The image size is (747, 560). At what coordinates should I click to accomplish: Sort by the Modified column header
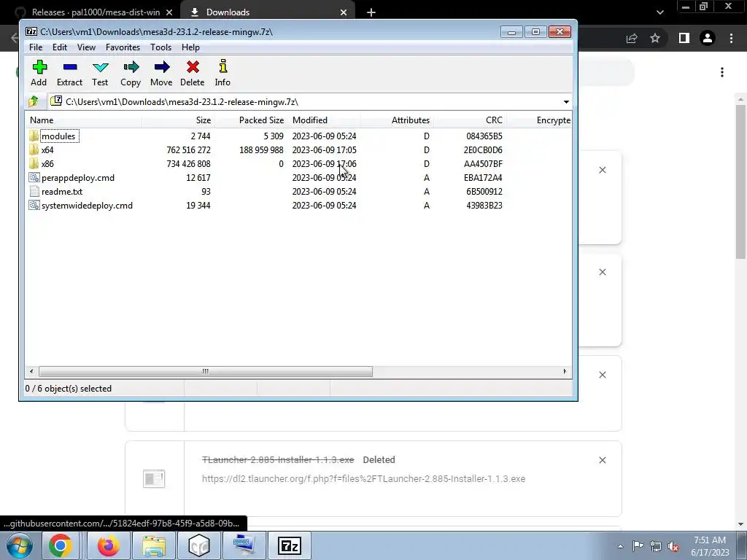[x=324, y=120]
